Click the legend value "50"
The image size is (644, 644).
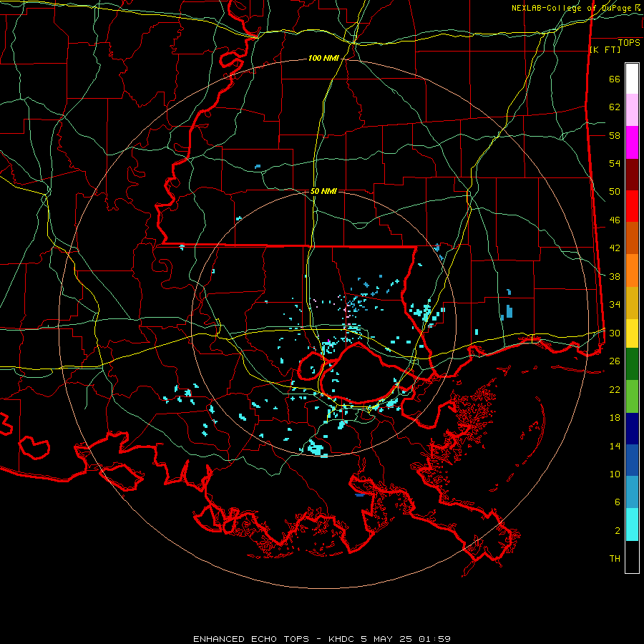(615, 192)
